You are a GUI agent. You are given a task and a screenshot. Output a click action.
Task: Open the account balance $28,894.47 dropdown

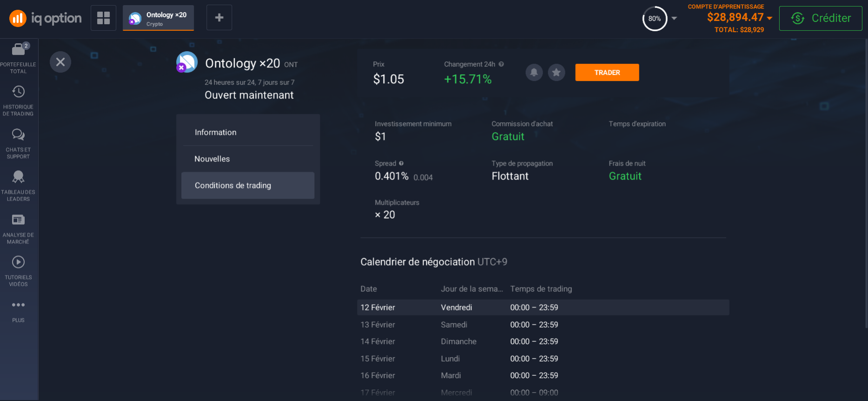pos(739,18)
